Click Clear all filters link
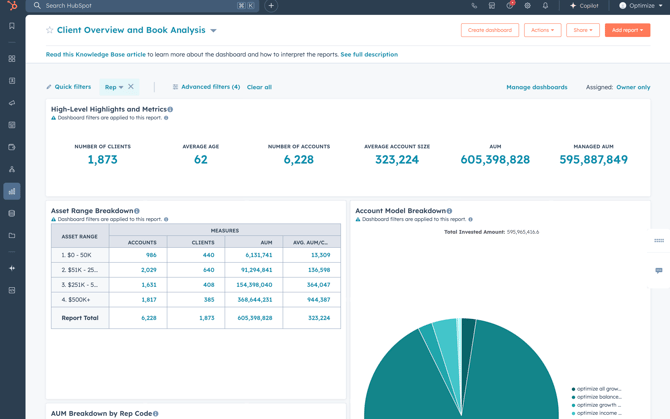The image size is (670, 419). pyautogui.click(x=259, y=87)
